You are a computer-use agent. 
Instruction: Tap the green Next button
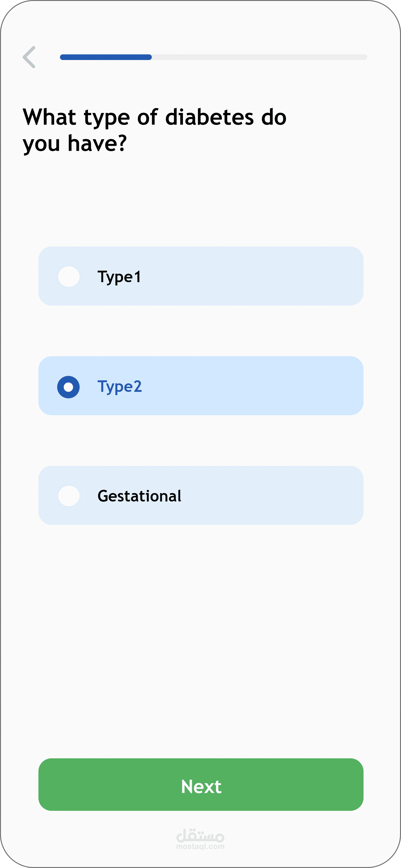201,784
